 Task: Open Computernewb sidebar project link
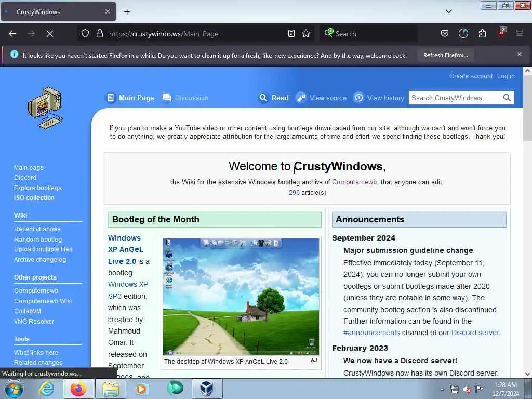tap(36, 291)
